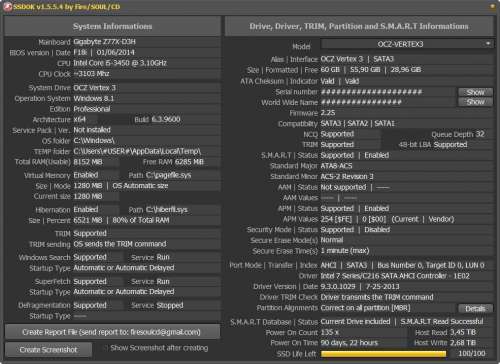Click the Drive, Driver, TRIM, Partition header

(359, 26)
